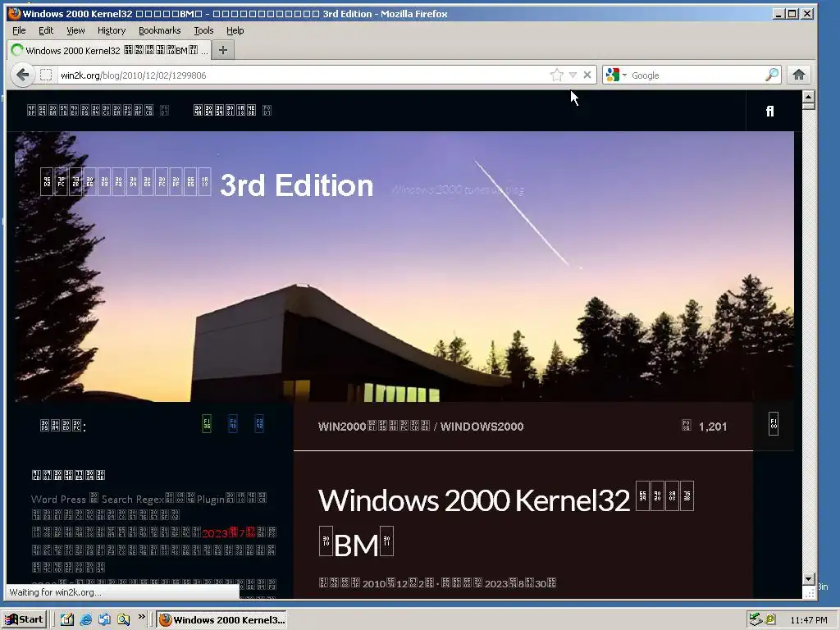Viewport: 840px width, 630px height.
Task: Click the second top navigation menu item
Action: [x=232, y=111]
